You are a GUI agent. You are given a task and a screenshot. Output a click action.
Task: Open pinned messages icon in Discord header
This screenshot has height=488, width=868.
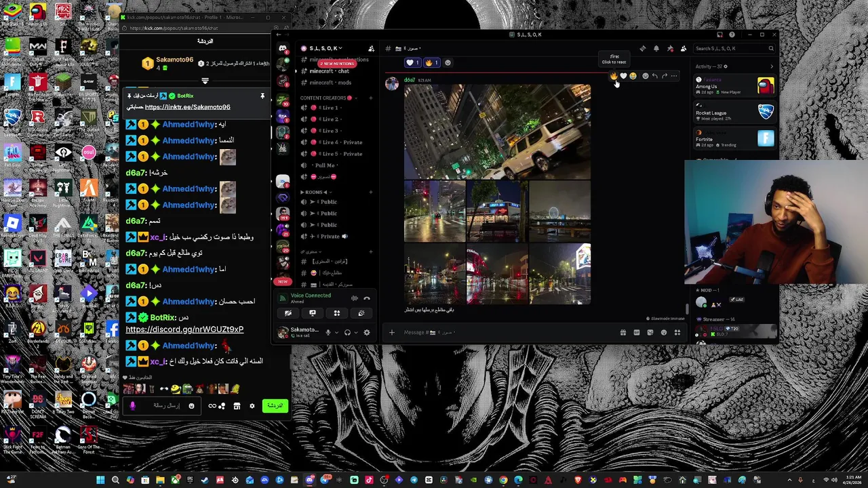tap(670, 48)
